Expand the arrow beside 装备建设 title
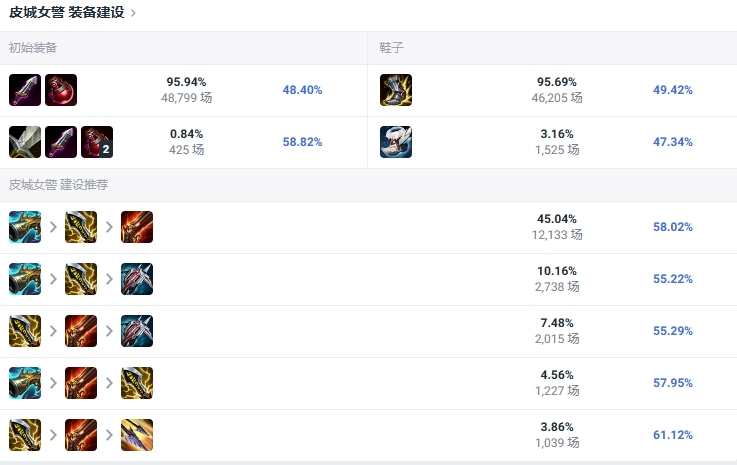The height and width of the screenshot is (465, 737). (x=134, y=13)
